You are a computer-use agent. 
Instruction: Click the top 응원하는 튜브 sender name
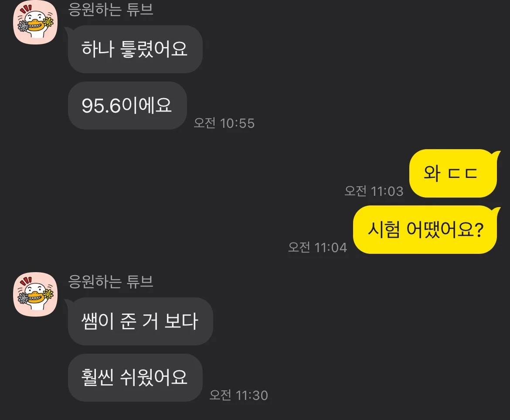pyautogui.click(x=111, y=9)
